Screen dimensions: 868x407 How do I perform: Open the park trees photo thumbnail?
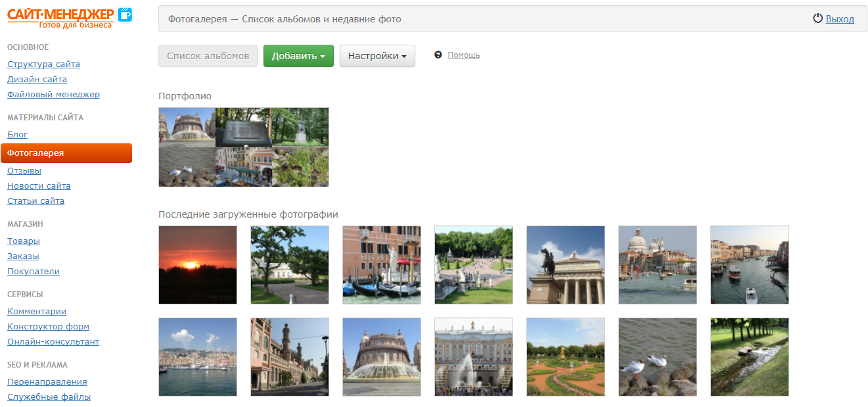tap(290, 265)
